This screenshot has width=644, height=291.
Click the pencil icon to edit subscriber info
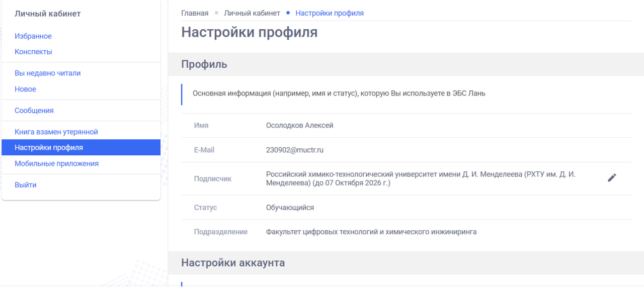pyautogui.click(x=612, y=177)
